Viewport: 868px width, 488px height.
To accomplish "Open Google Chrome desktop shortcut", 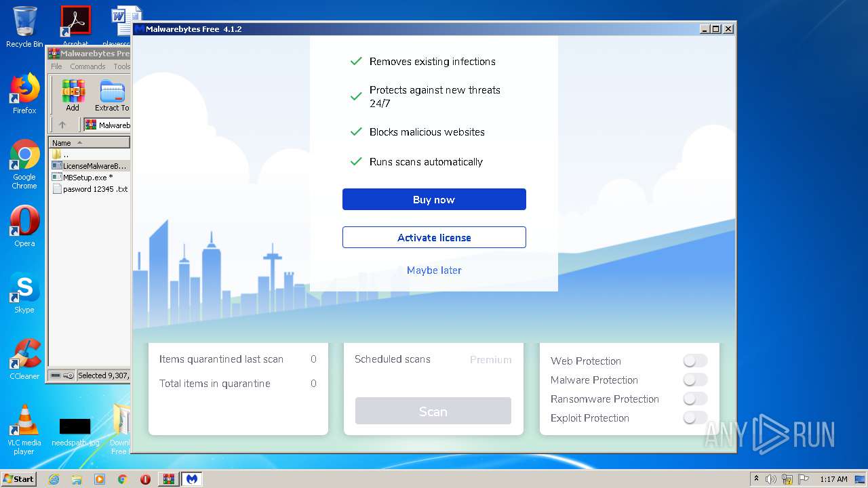I will [x=24, y=165].
